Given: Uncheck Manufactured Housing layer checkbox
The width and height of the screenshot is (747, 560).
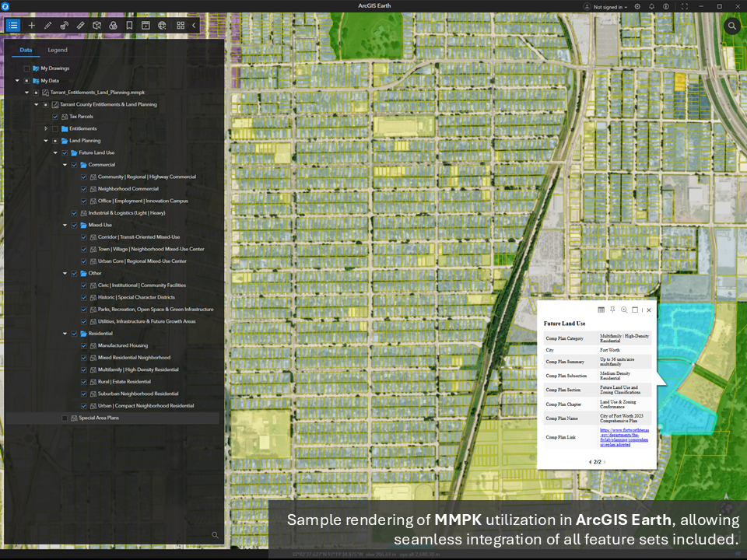Looking at the screenshot, I should [84, 345].
